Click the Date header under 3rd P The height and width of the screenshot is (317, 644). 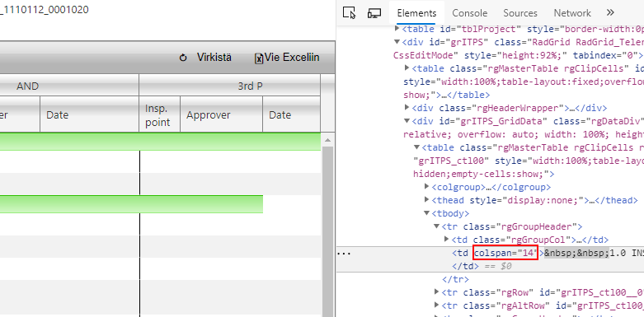pyautogui.click(x=291, y=114)
